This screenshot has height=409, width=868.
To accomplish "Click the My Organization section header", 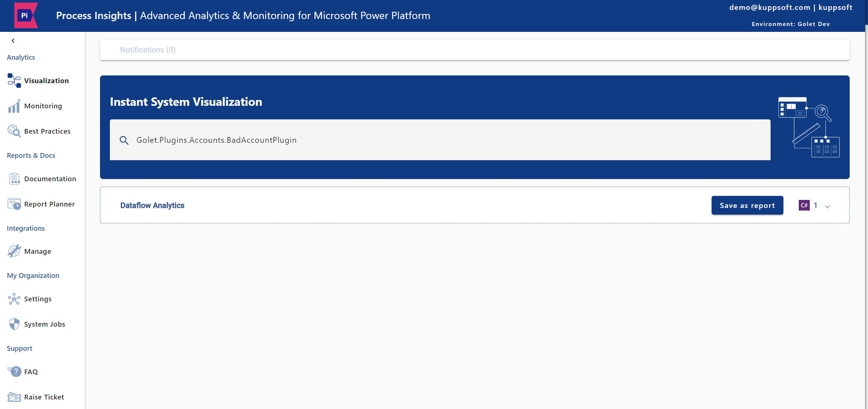I will [x=33, y=275].
